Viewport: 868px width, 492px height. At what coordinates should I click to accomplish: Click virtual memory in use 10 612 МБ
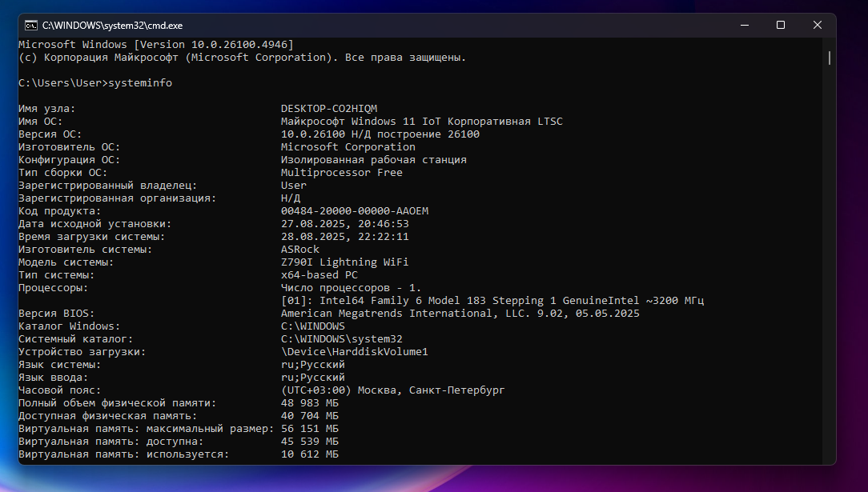point(309,454)
